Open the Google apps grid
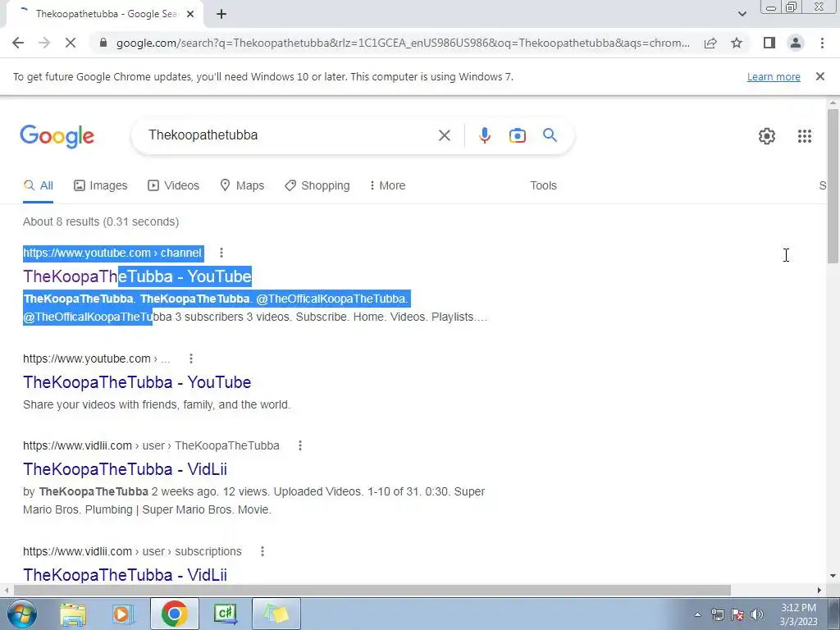Viewport: 840px width, 630px height. click(805, 136)
